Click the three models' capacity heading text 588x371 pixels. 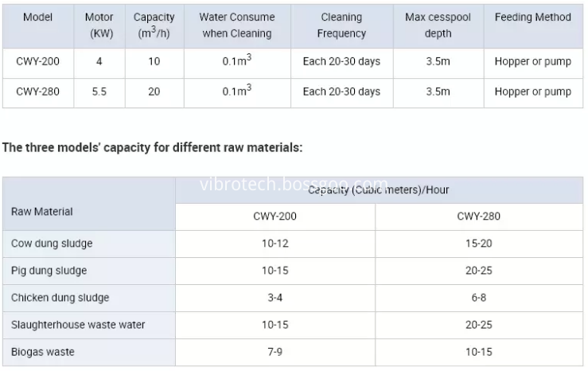(x=153, y=147)
